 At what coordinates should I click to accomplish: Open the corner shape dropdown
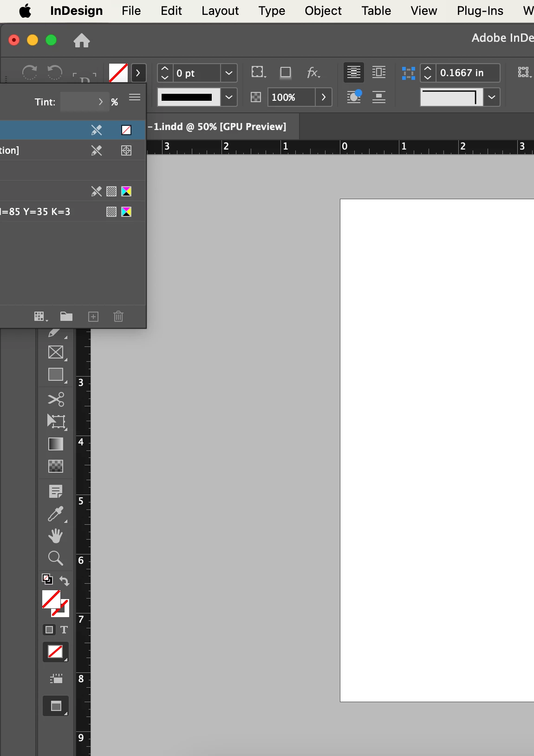point(492,97)
